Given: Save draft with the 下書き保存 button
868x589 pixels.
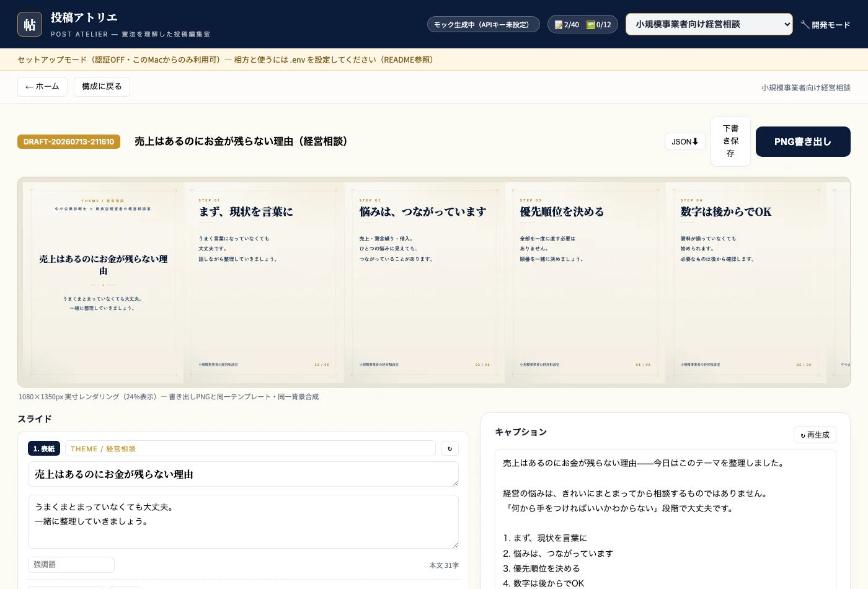Looking at the screenshot, I should pyautogui.click(x=730, y=141).
